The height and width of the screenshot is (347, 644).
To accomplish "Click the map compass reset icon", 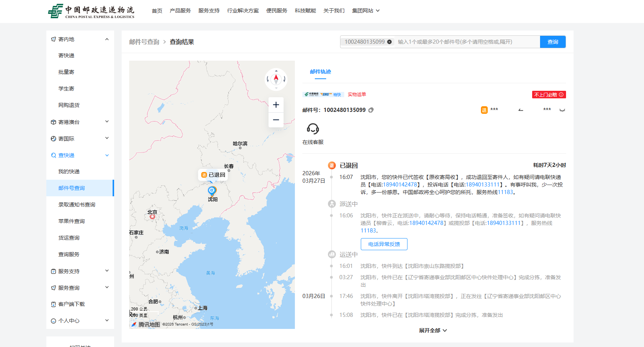I will pos(276,79).
